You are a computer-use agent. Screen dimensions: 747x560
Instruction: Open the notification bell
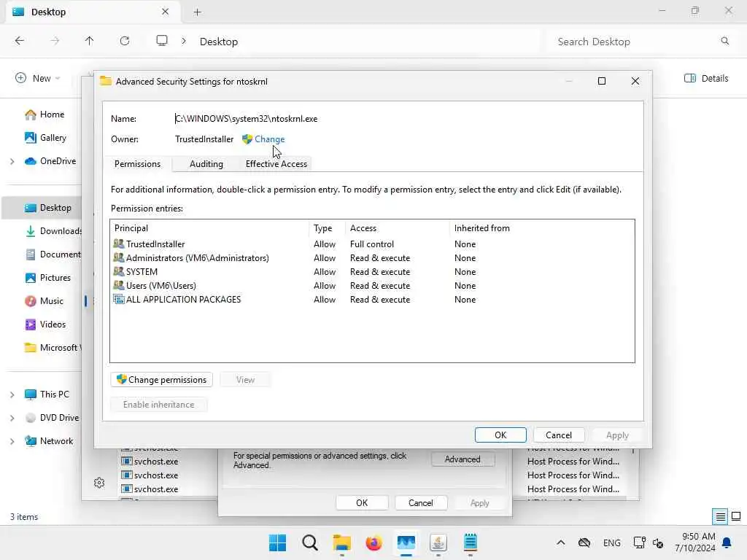coord(727,542)
